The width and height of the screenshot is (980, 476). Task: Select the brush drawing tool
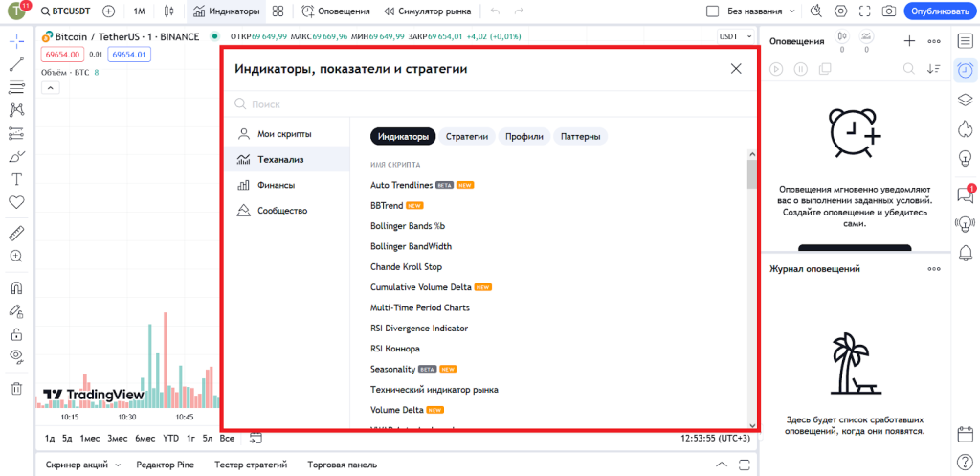point(17,156)
